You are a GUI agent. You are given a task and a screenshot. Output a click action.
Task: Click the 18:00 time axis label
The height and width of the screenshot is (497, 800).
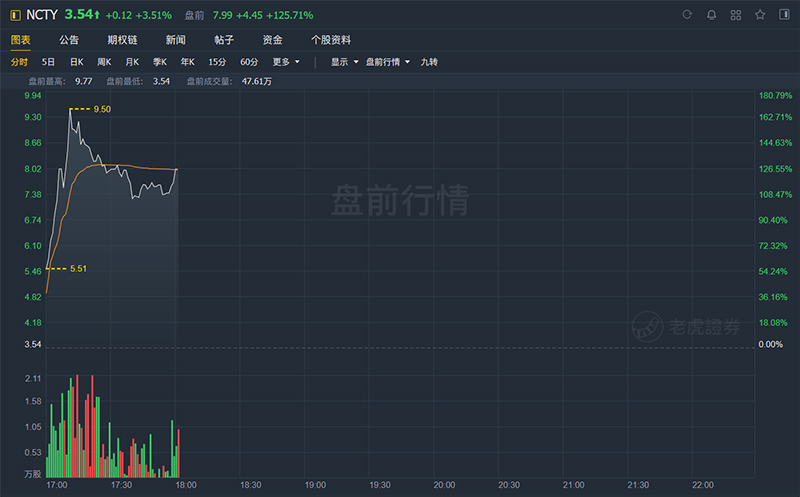point(186,485)
